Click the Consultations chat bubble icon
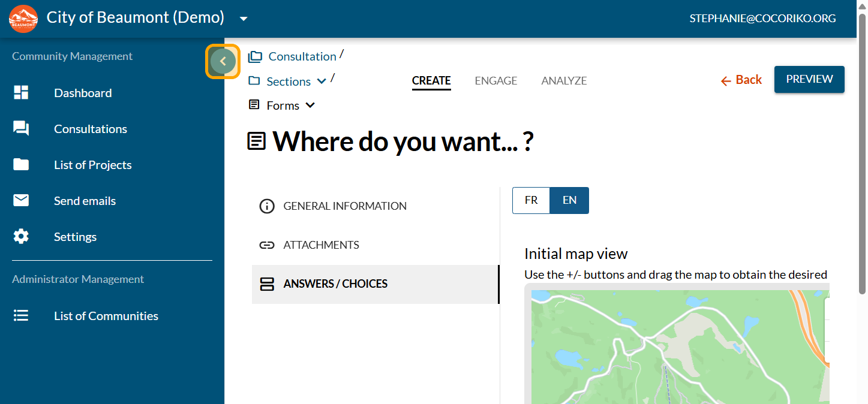868x404 pixels. [x=21, y=128]
